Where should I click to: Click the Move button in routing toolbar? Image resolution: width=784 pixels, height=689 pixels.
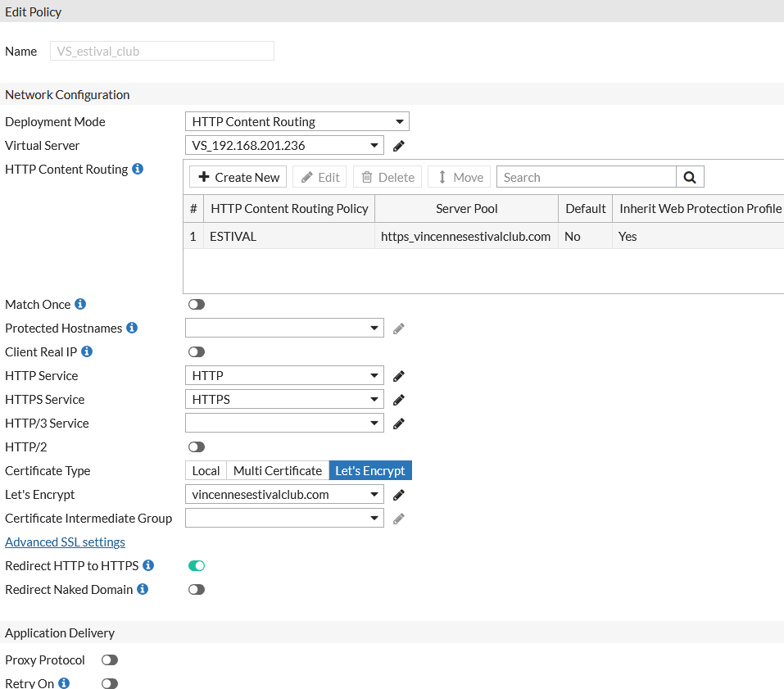[460, 177]
